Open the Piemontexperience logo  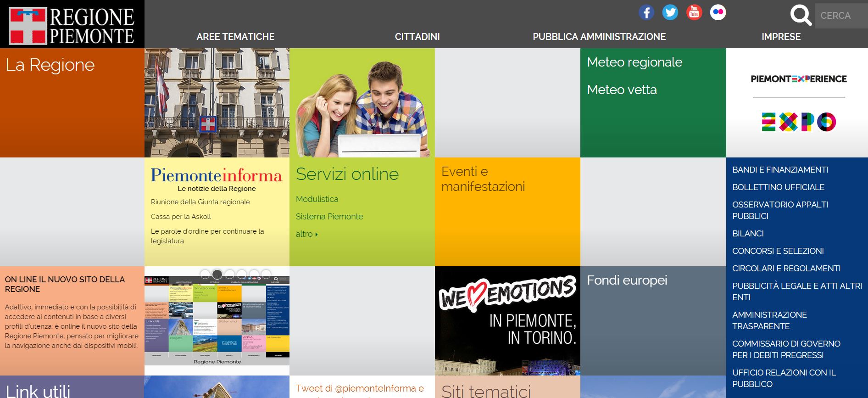[x=799, y=79]
